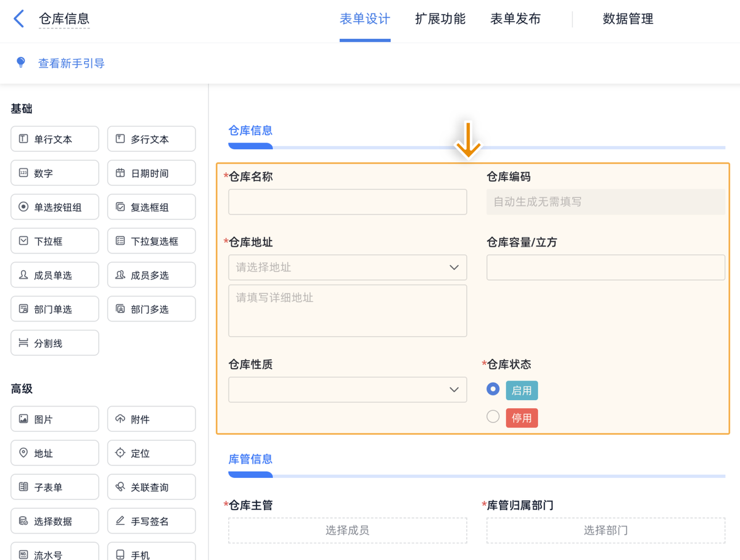Select the 日期时间 field component

click(x=151, y=173)
